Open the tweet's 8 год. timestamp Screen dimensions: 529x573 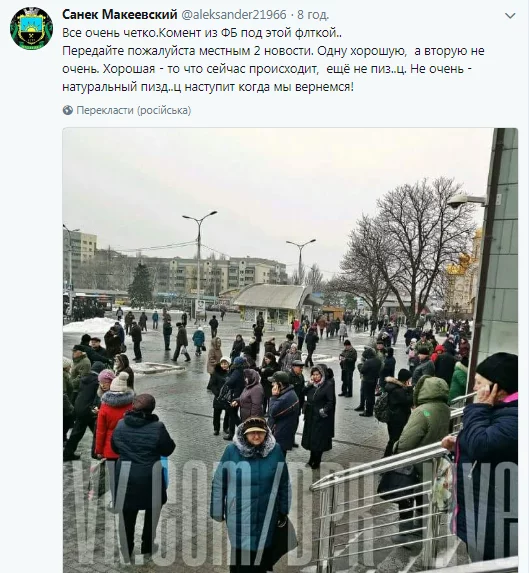coord(313,15)
